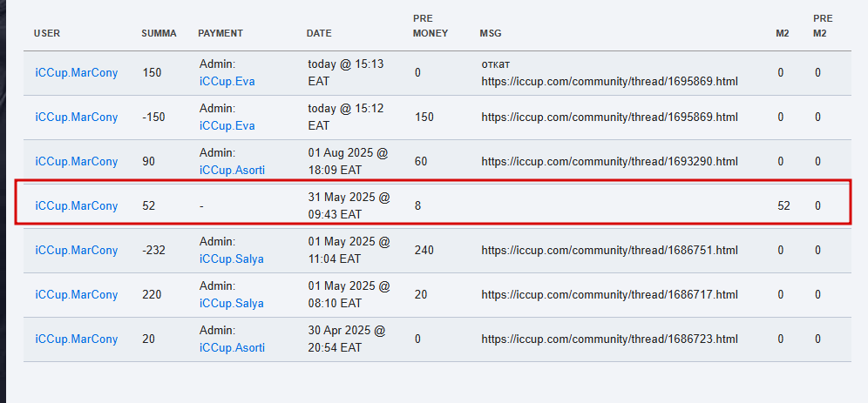Click iCCup.MarCony user in the 220 row
This screenshot has width=868, height=403.
(77, 294)
